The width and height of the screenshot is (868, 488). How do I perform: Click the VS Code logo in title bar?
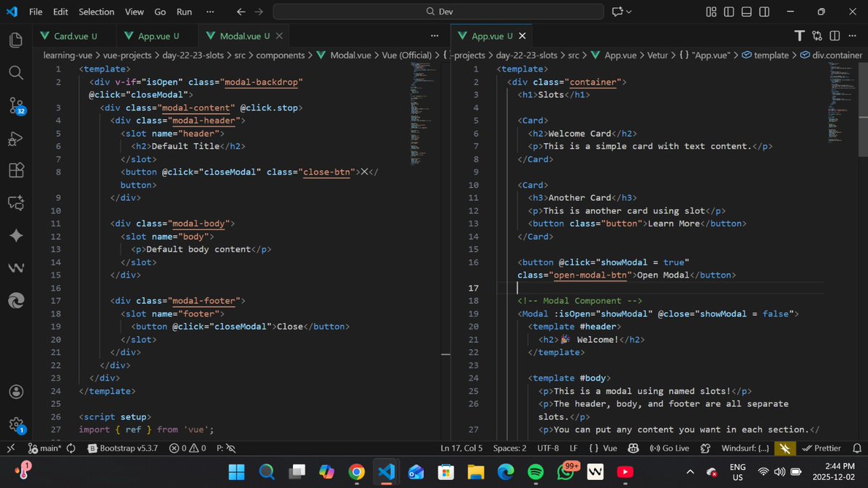[x=12, y=12]
